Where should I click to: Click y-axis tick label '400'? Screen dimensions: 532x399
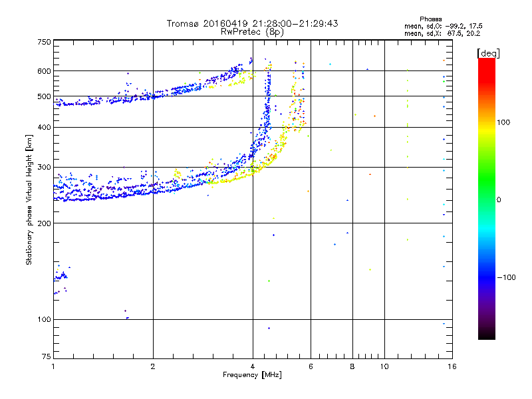44,128
